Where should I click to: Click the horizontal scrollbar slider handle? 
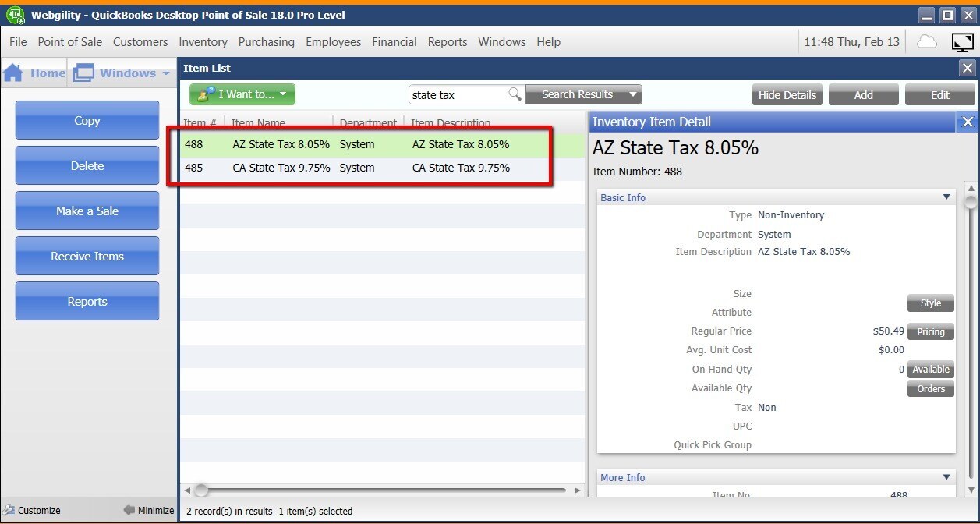click(x=201, y=490)
